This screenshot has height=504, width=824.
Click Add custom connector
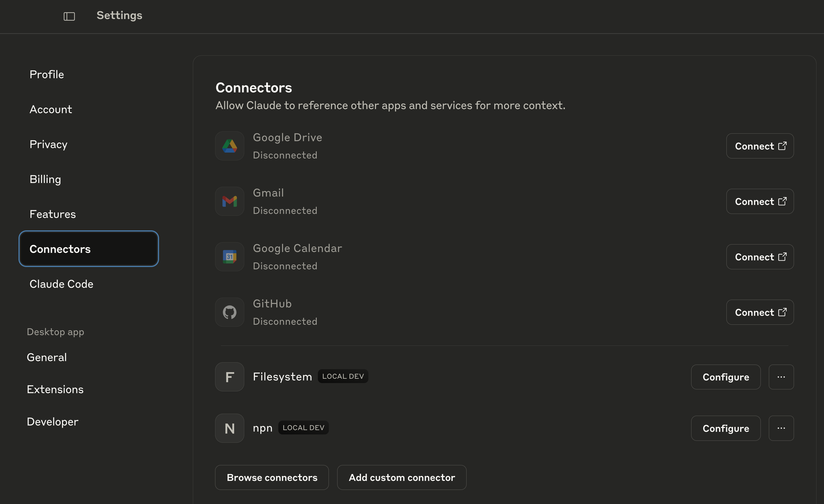[402, 477]
